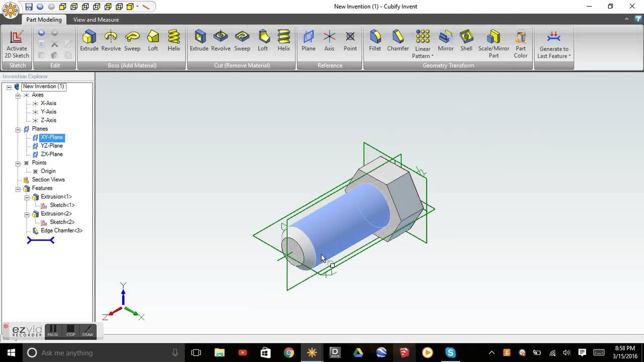Choose the Cut Helix tool
644x362 pixels.
(x=284, y=41)
